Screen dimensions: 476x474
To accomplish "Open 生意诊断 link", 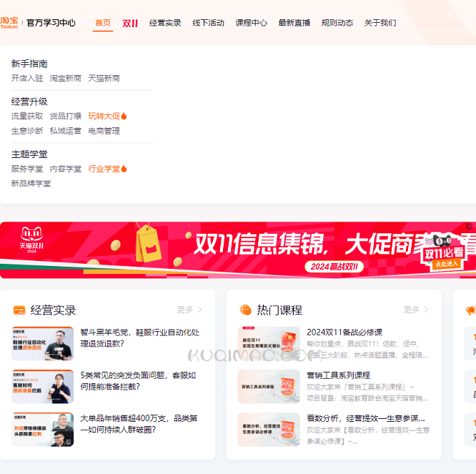I will coord(27,131).
